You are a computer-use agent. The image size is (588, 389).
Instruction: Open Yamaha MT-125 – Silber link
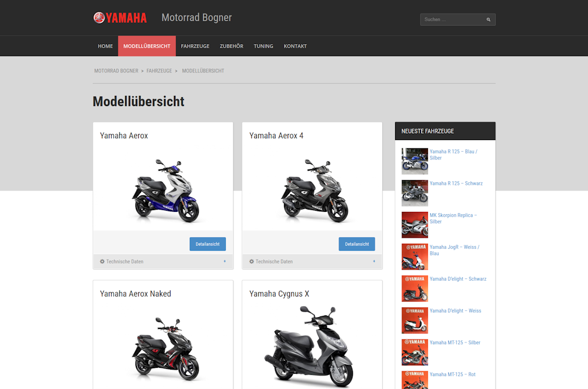point(455,343)
